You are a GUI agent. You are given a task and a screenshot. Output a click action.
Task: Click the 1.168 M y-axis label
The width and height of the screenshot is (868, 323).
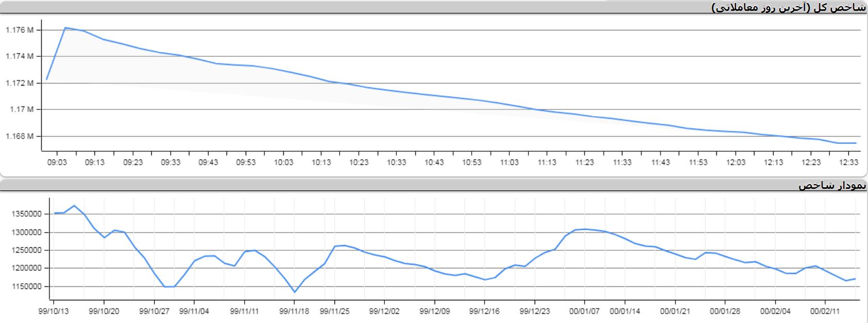coord(20,136)
